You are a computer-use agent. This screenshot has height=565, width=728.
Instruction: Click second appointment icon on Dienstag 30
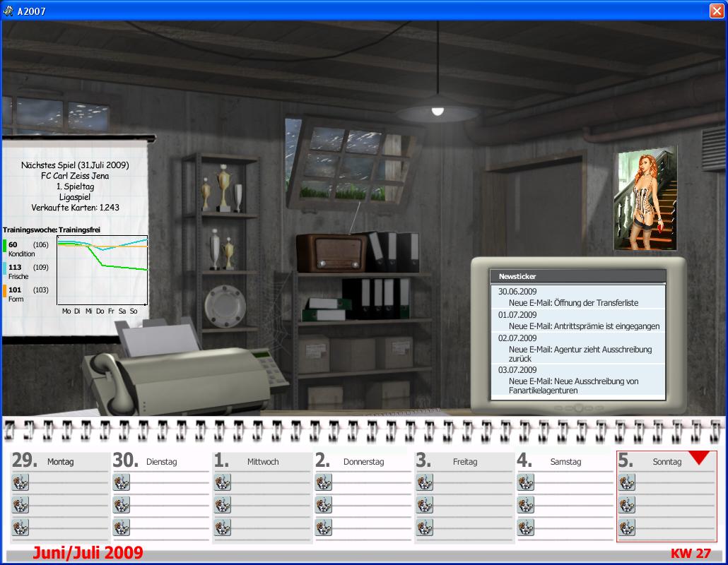pos(122,505)
